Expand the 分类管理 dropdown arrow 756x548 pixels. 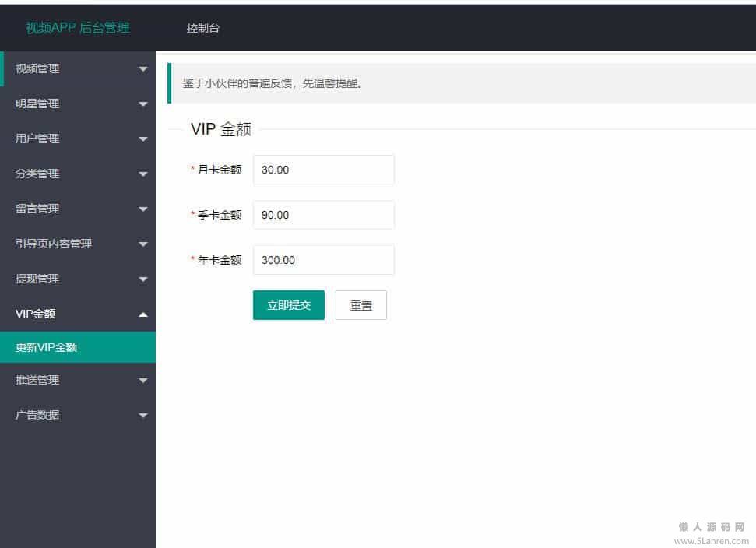[142, 174]
